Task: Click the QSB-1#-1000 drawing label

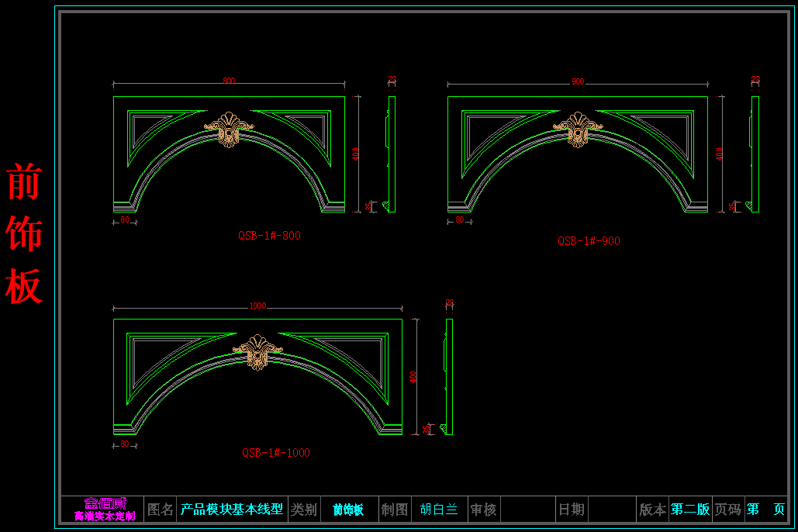Action: (x=275, y=453)
